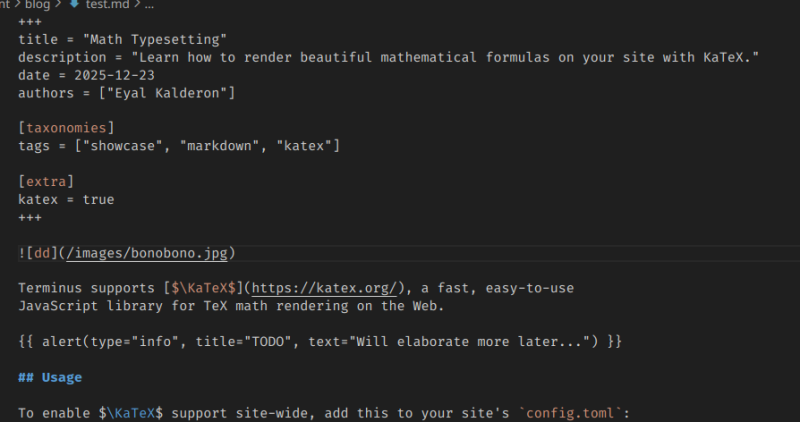The image size is (800, 422).
Task: Click the /images/bonobono.jpg image path
Action: [x=148, y=252]
